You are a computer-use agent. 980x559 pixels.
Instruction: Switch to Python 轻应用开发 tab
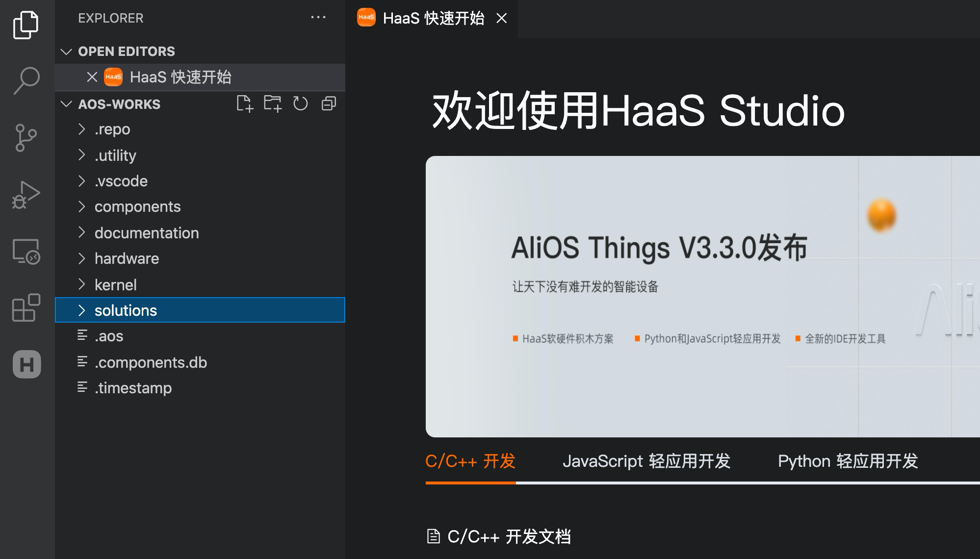(848, 461)
